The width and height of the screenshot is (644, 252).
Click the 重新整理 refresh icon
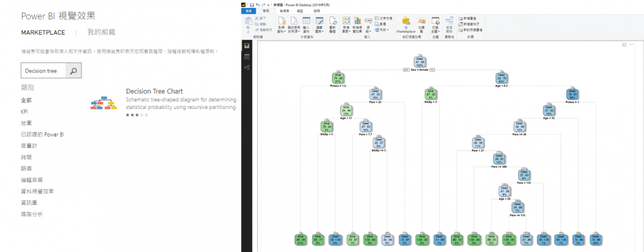click(333, 21)
